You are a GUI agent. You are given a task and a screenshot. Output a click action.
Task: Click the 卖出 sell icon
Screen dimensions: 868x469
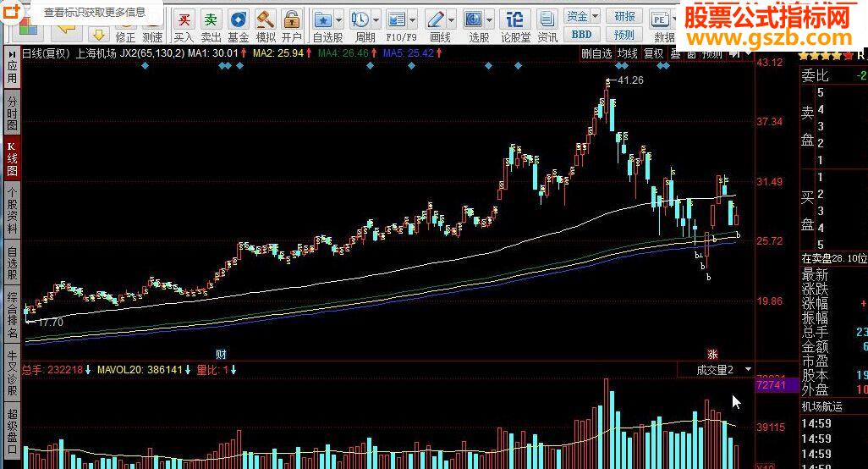coord(211,20)
